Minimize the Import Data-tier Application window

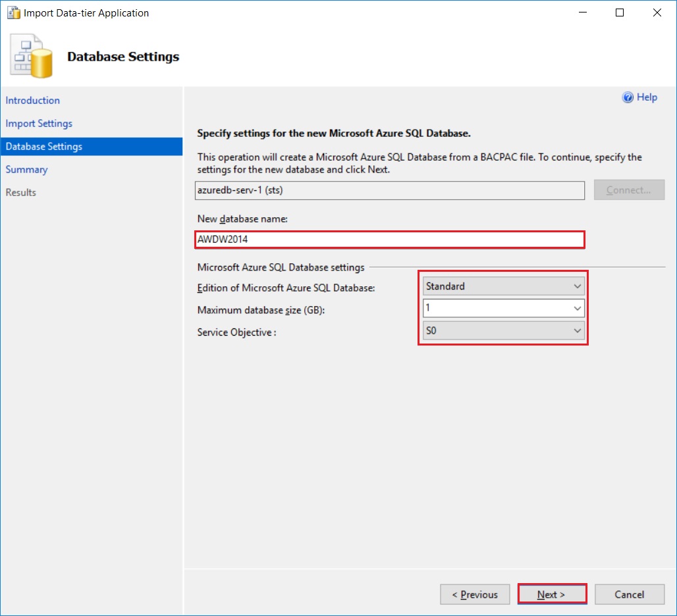(582, 13)
